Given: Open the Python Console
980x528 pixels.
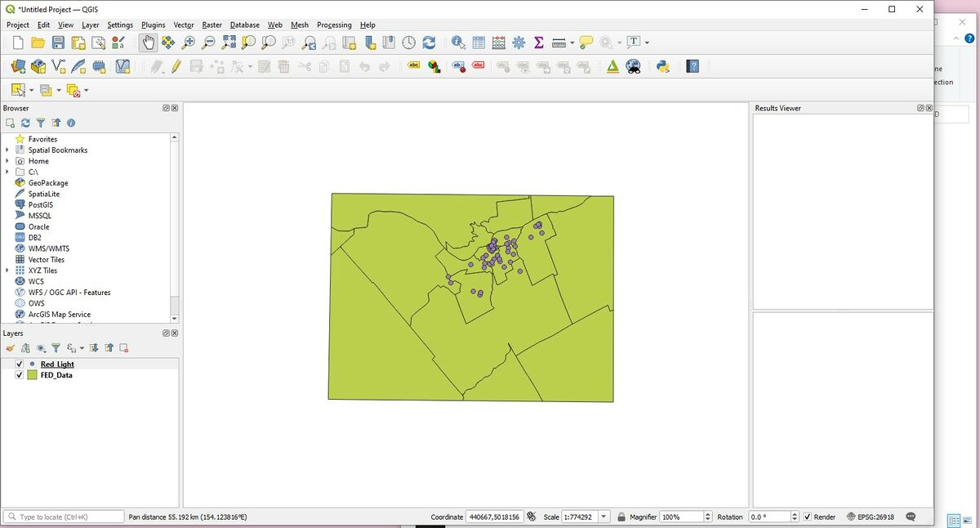Looking at the screenshot, I should point(662,66).
